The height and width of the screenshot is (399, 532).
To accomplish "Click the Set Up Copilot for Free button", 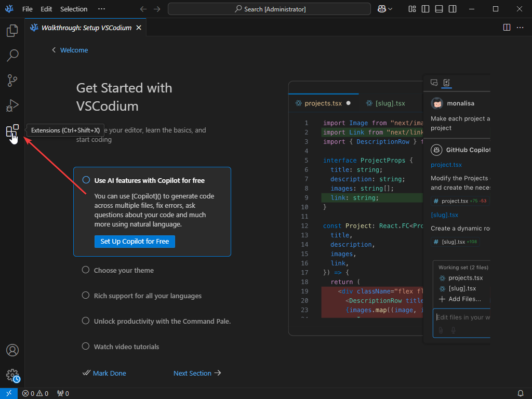I will [135, 242].
